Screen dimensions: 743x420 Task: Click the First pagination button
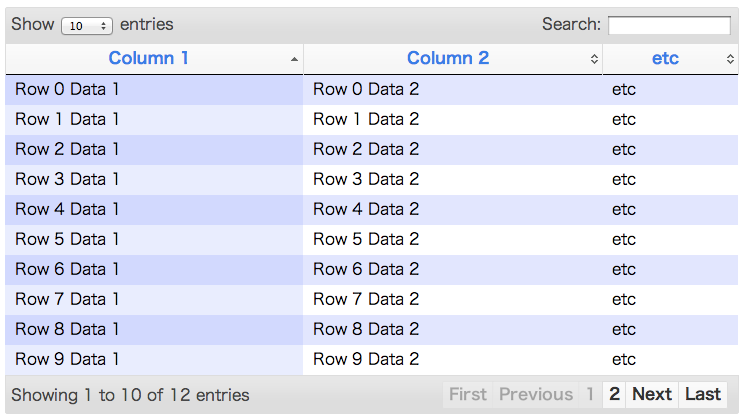pos(468,394)
